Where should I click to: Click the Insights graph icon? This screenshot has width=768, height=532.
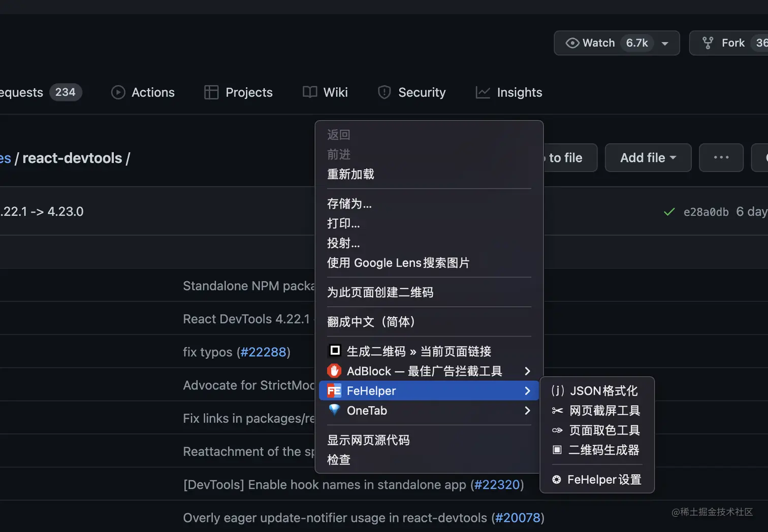[x=483, y=92]
